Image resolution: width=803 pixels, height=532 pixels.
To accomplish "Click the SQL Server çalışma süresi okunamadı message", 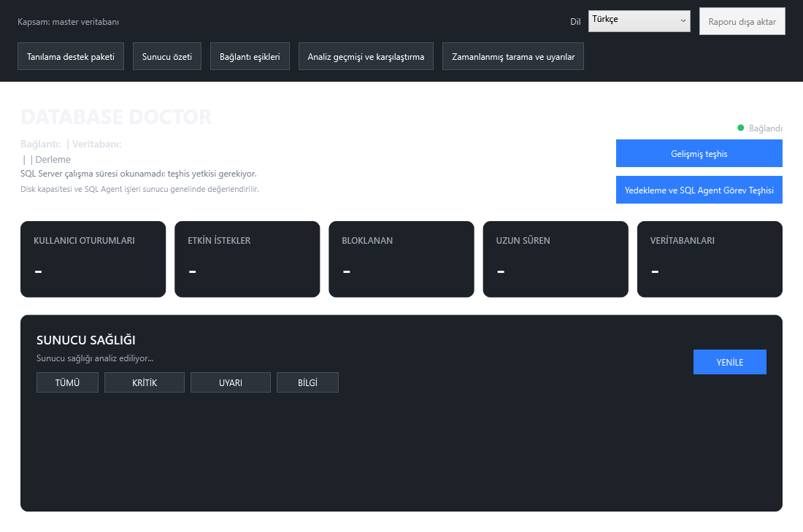I will pos(138,174).
